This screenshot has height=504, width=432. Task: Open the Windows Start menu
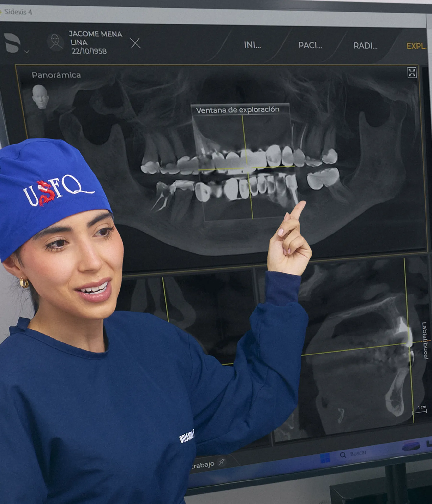click(x=325, y=458)
